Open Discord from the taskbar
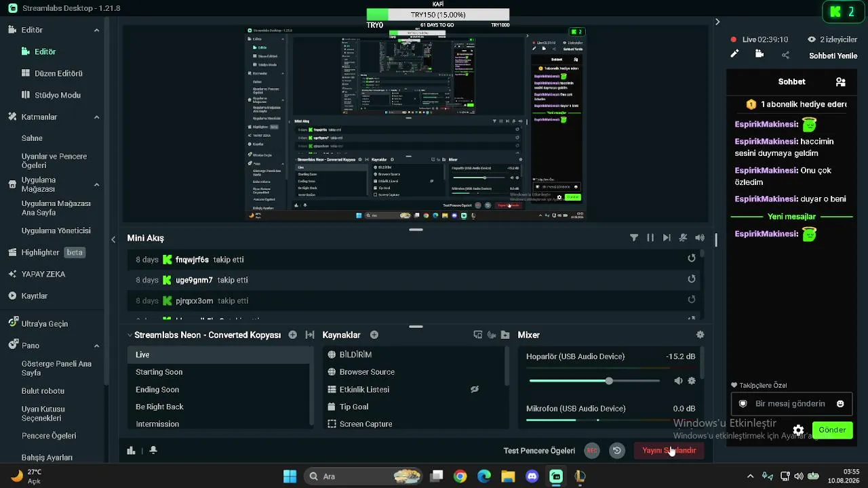This screenshot has width=868, height=488. tap(532, 476)
